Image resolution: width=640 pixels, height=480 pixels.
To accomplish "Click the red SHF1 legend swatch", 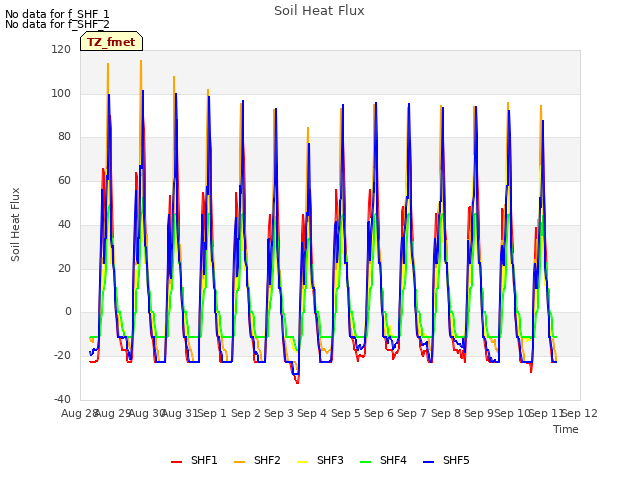I will pyautogui.click(x=176, y=462).
